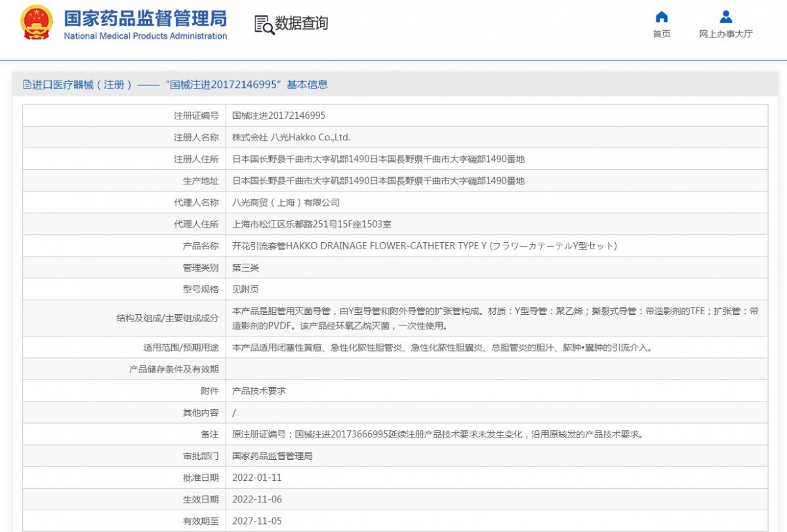Click the document icon beside 进口医疗器械

27,85
